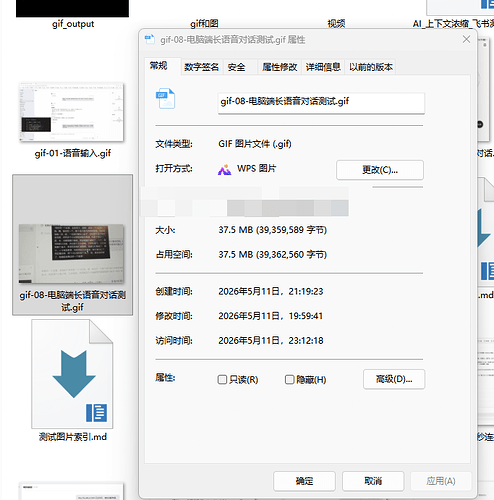The image size is (494, 500).
Task: Close the properties dialog with X
Action: [x=466, y=39]
